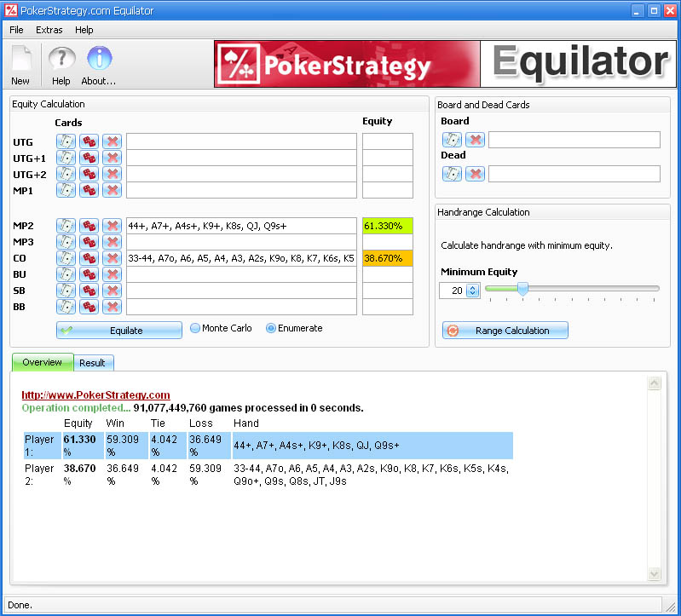Click Player 1 win value 59.309
Screen dimensions: 681x616
[123, 440]
